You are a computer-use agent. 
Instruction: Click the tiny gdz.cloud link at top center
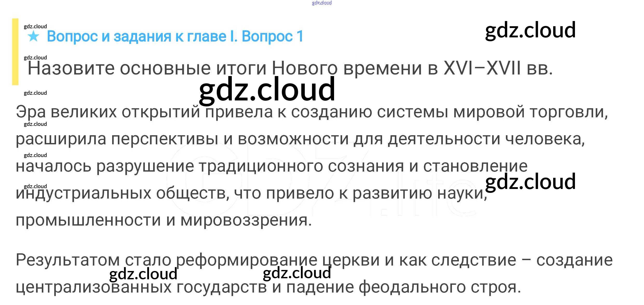pyautogui.click(x=322, y=3)
